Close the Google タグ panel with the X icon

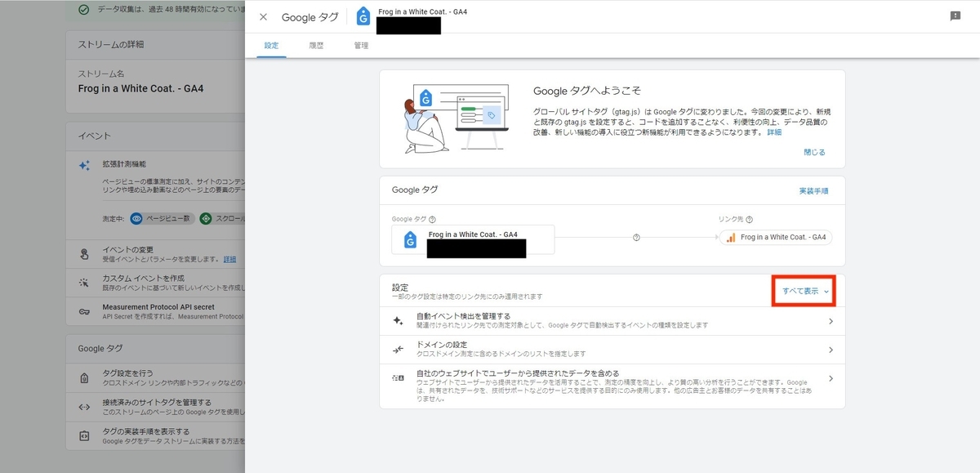[x=263, y=17]
